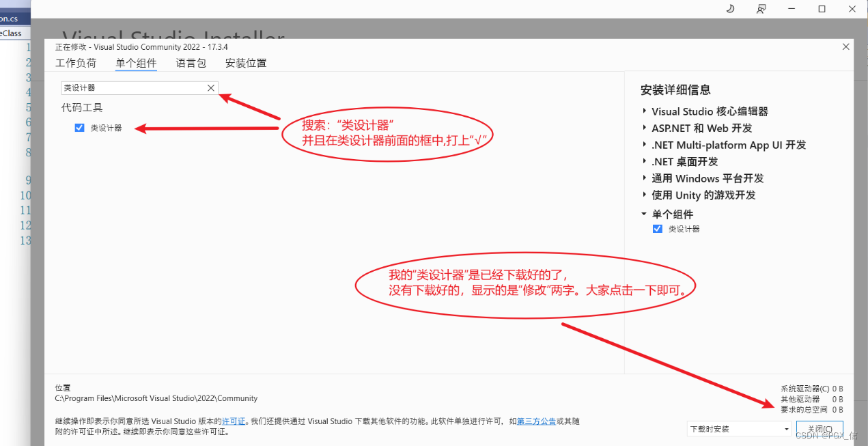Expand .NET Multi-platform App UI 开发
868x446 pixels.
(x=644, y=145)
